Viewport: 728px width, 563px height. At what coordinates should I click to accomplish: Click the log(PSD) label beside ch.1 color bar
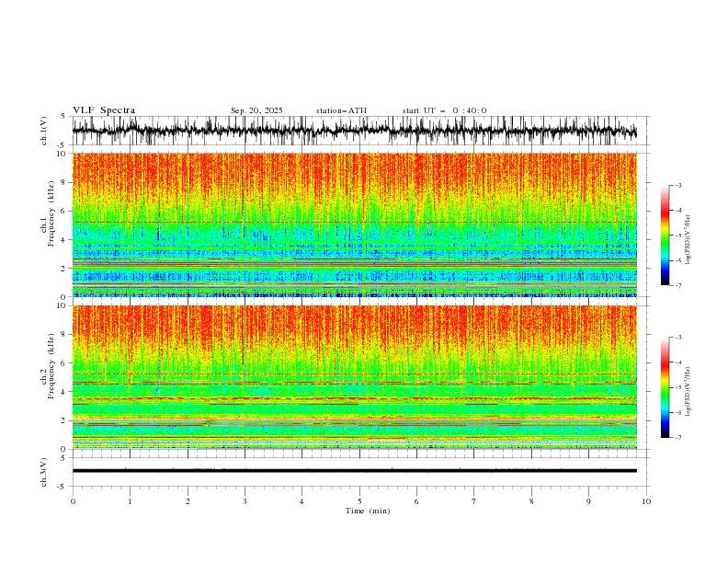coord(688,240)
